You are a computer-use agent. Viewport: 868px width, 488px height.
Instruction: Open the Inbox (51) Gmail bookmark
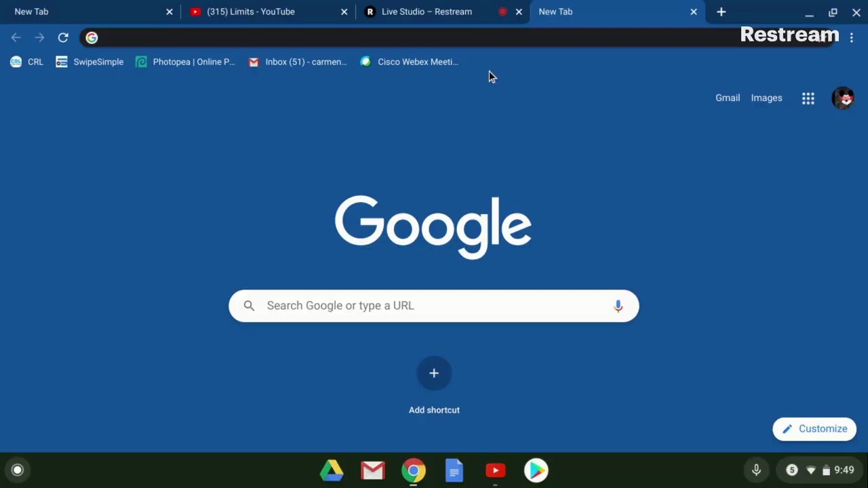(298, 62)
